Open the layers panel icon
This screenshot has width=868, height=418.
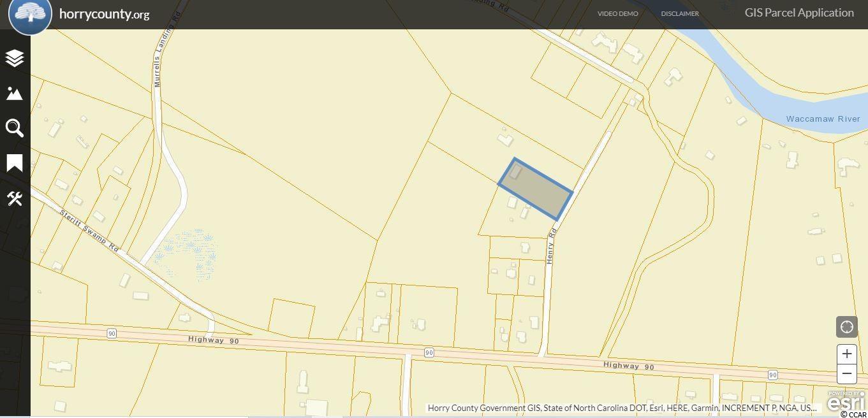click(x=15, y=58)
